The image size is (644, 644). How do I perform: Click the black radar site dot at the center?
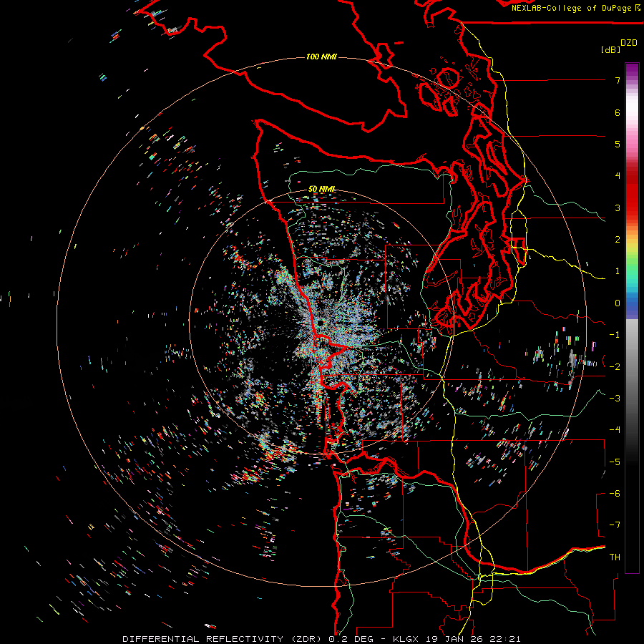click(x=320, y=323)
